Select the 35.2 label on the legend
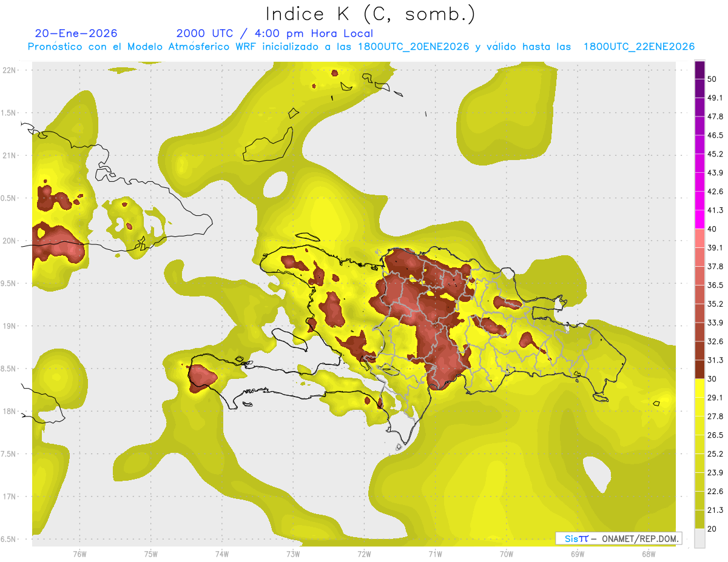The height and width of the screenshot is (562, 728). [716, 304]
